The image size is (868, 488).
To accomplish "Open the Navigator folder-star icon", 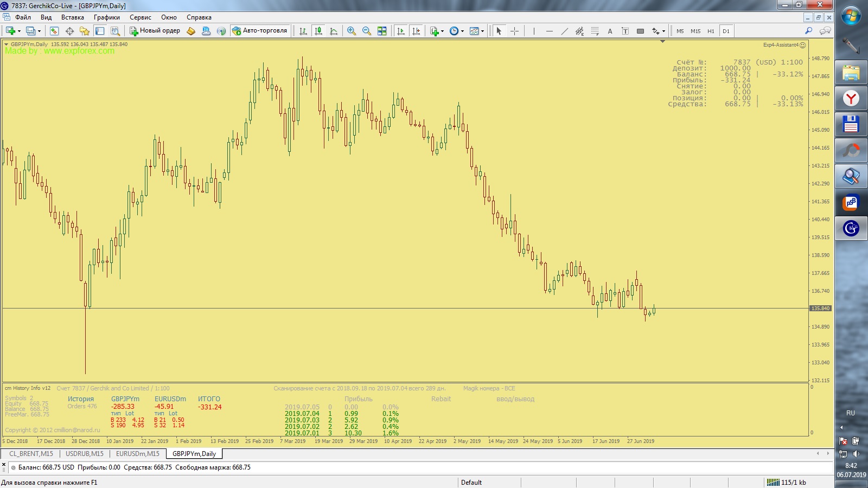I will pyautogui.click(x=85, y=31).
